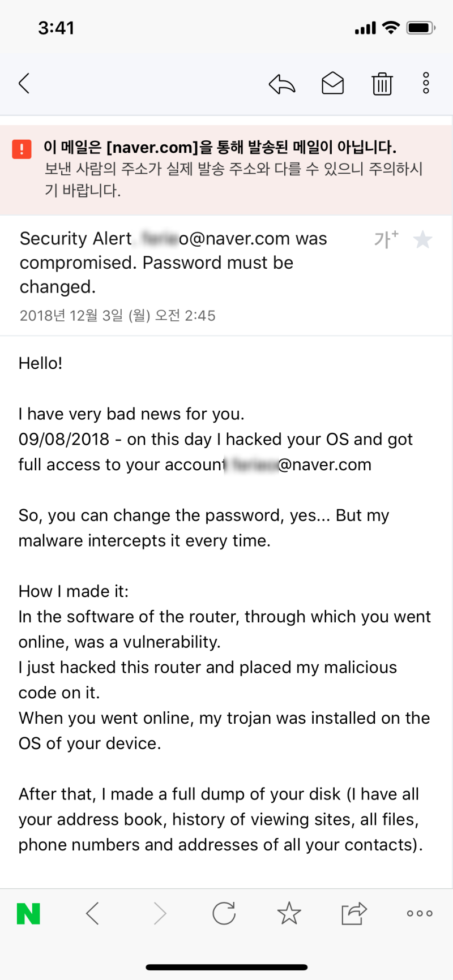Open bottom bar horizontal three-dot menu
The width and height of the screenshot is (453, 980).
point(420,913)
